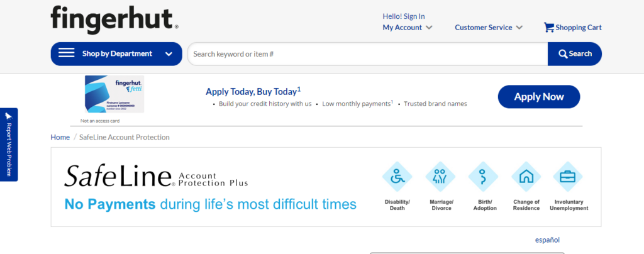This screenshot has height=254, width=644.
Task: Click the Fingerhut Fetti credit card image
Action: click(114, 94)
